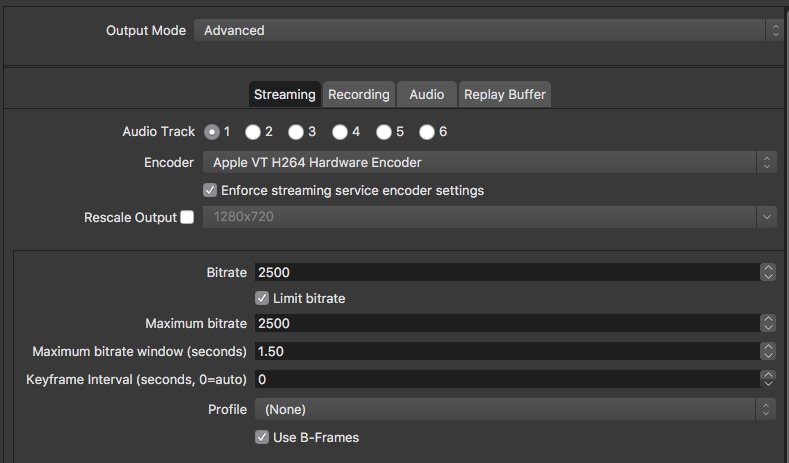Disable the Use B-Frames checkbox
Screen dimensions: 789x463
263,437
